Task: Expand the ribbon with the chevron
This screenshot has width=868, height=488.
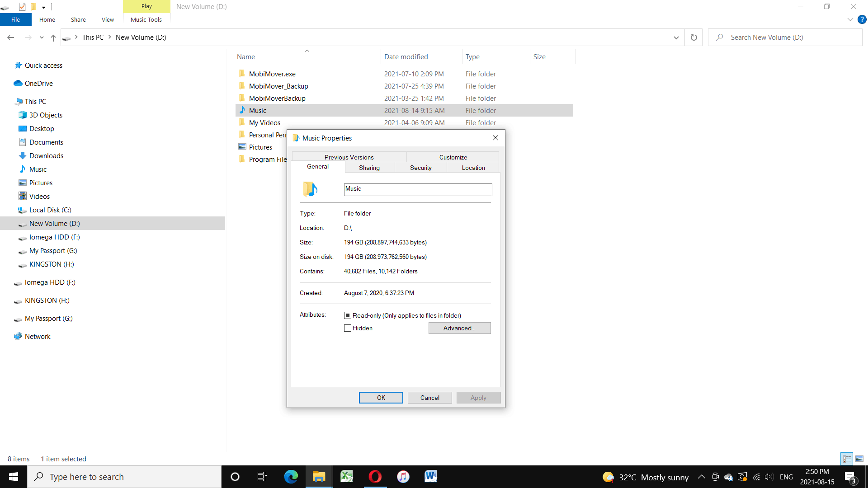Action: click(850, 19)
